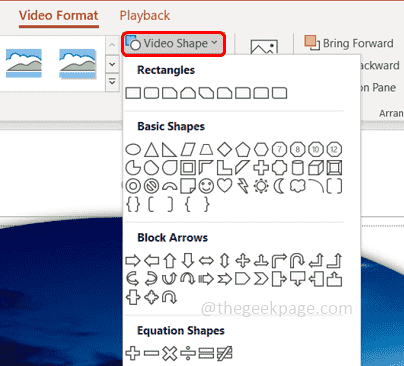Select the Pentagon arrow block shape
The image size is (404, 366).
[243, 279]
